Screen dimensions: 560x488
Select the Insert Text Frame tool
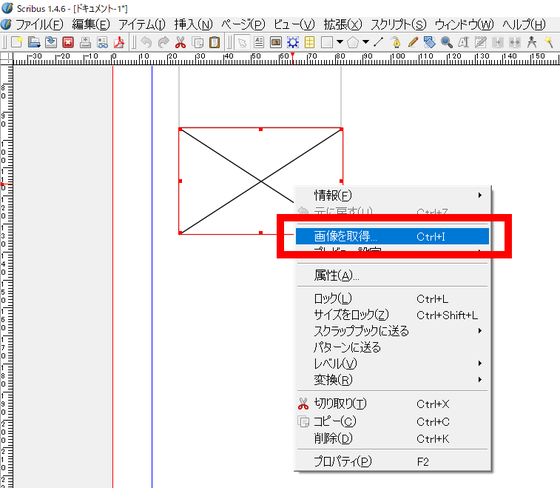[x=259, y=43]
